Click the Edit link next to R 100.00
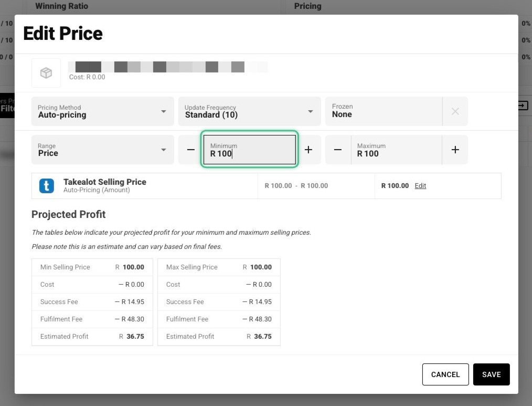Screen dimensions: 532x406 [x=420, y=185]
